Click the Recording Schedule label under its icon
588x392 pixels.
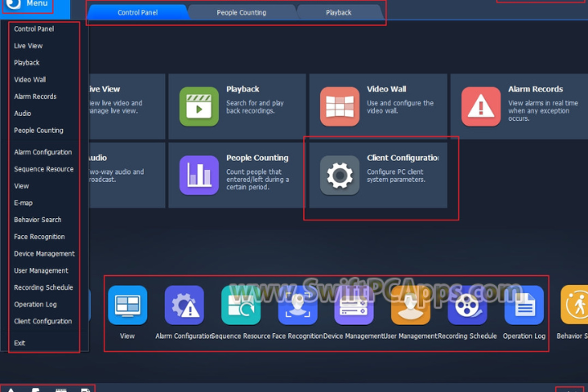467,336
